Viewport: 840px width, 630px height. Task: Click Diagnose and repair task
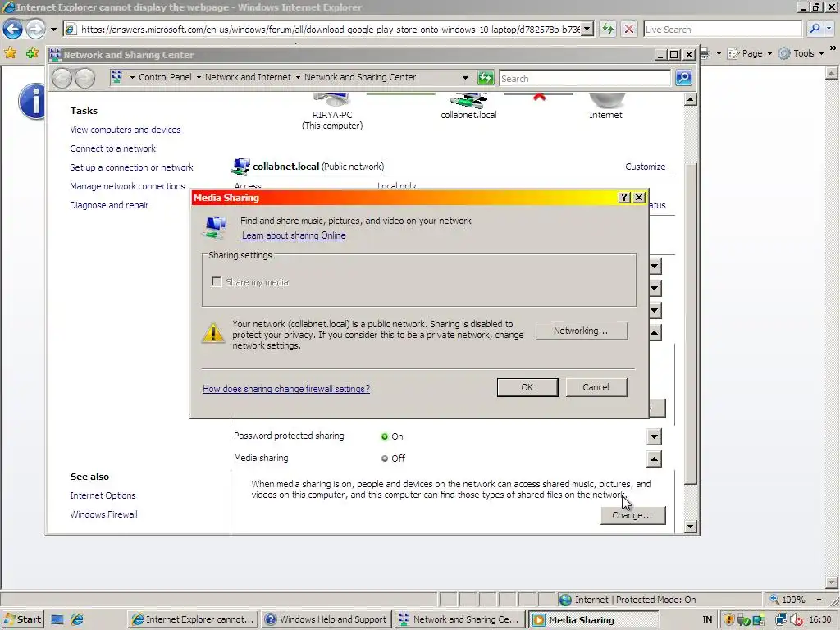109,205
